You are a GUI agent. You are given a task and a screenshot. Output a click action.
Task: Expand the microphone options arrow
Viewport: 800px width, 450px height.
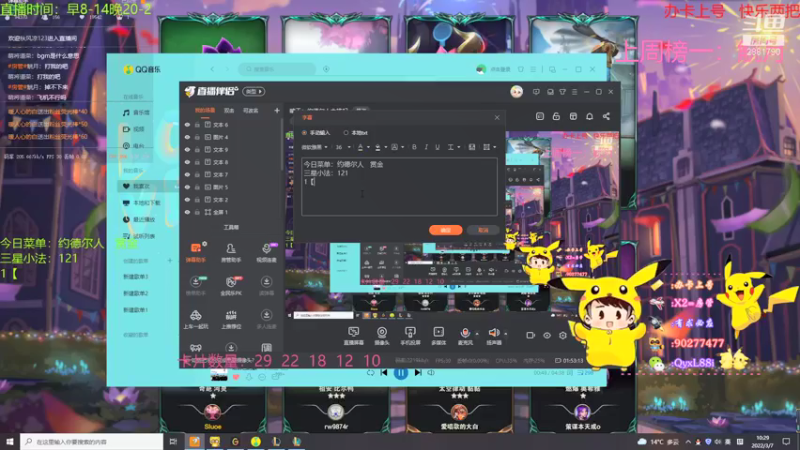tap(477, 334)
